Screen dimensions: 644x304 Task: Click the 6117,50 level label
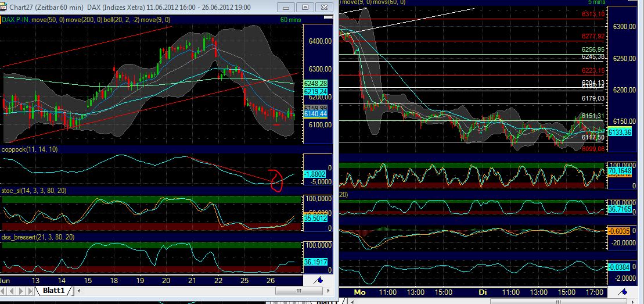[593, 137]
